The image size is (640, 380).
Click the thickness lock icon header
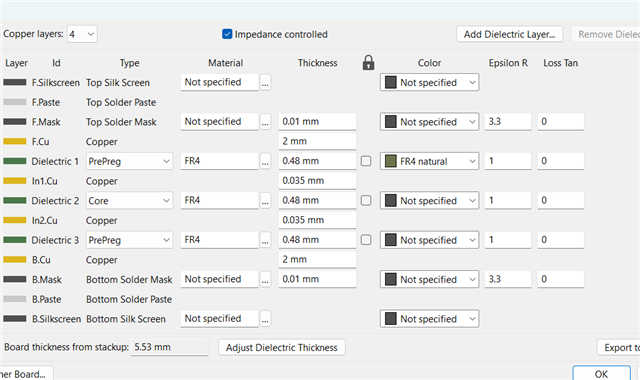[368, 62]
